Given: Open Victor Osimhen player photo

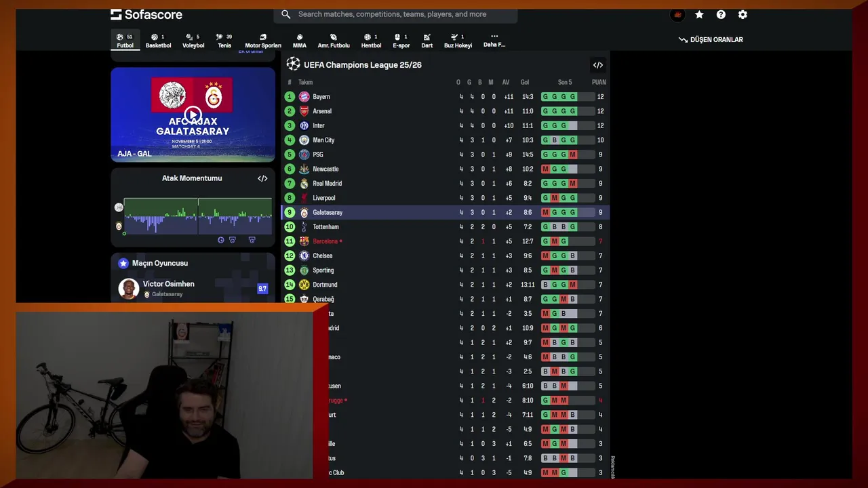Looking at the screenshot, I should click(x=128, y=289).
